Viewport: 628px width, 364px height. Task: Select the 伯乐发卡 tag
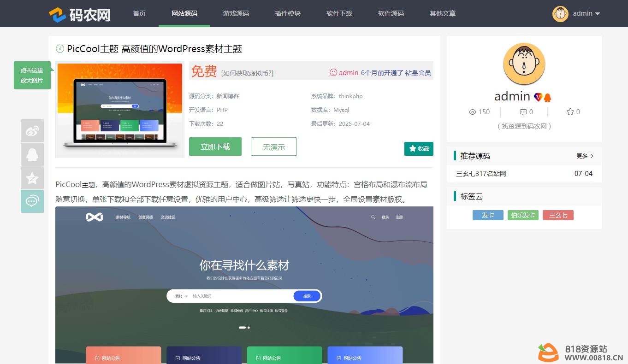[x=523, y=215]
